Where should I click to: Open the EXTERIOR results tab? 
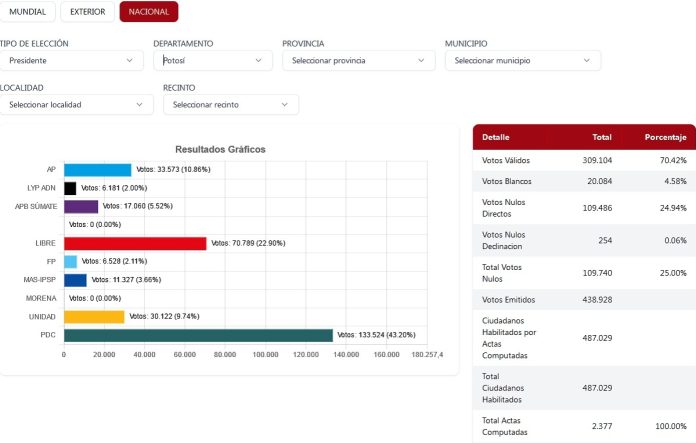point(87,12)
